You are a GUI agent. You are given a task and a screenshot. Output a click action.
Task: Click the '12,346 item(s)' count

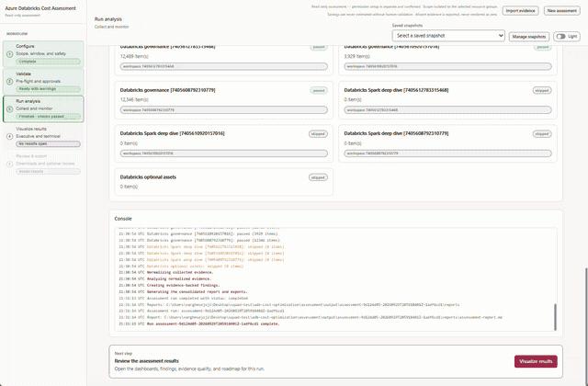[134, 99]
